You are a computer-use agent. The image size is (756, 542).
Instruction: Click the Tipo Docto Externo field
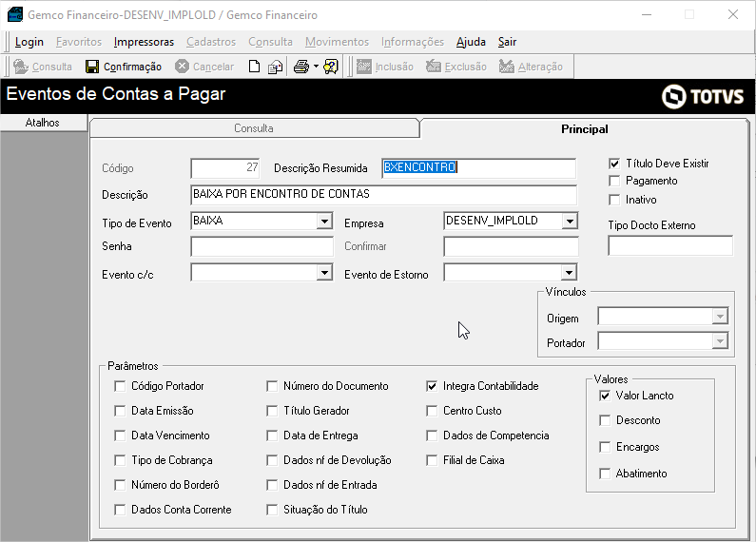(670, 245)
